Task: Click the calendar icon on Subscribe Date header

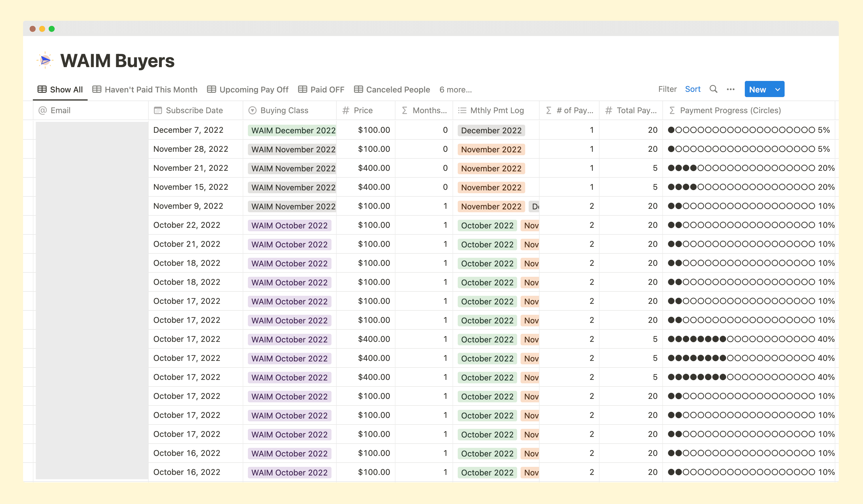Action: pyautogui.click(x=158, y=110)
